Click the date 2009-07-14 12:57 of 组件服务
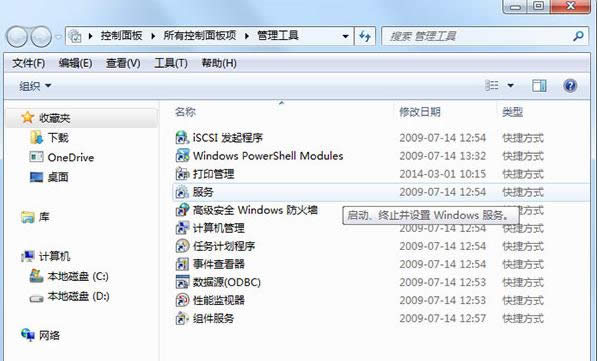The height and width of the screenshot is (361, 598). pyautogui.click(x=442, y=318)
